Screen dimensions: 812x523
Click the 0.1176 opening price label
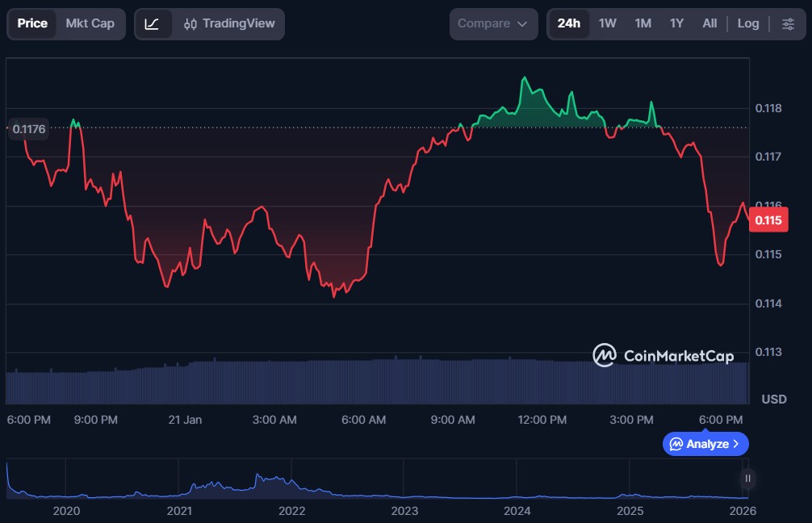29,128
